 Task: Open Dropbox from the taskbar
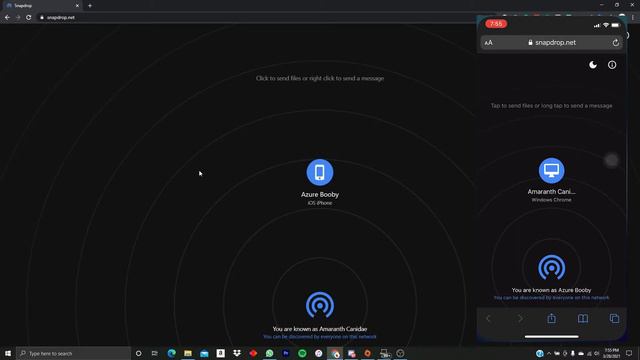(237, 353)
